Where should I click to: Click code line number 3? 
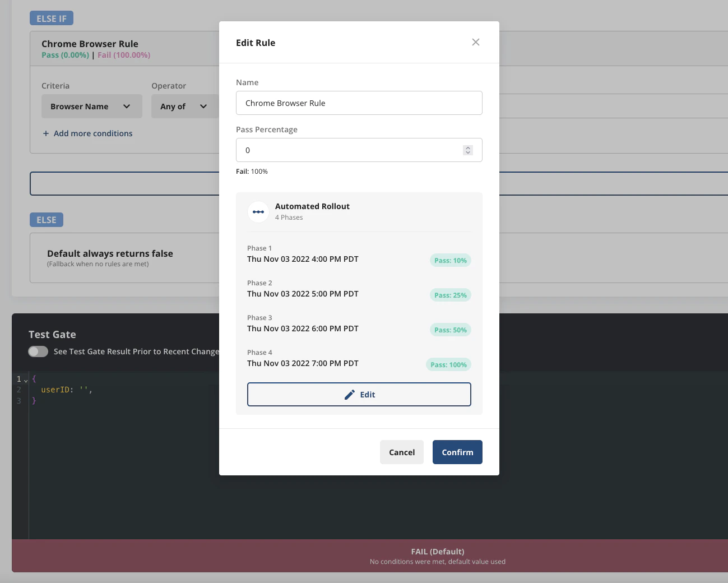coord(19,401)
